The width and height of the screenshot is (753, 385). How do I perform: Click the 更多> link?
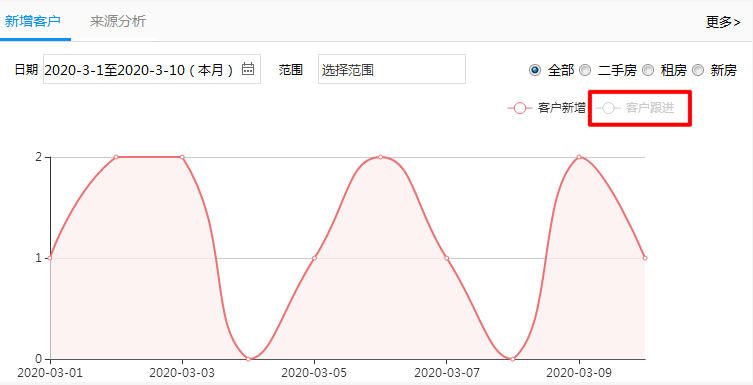(x=723, y=22)
